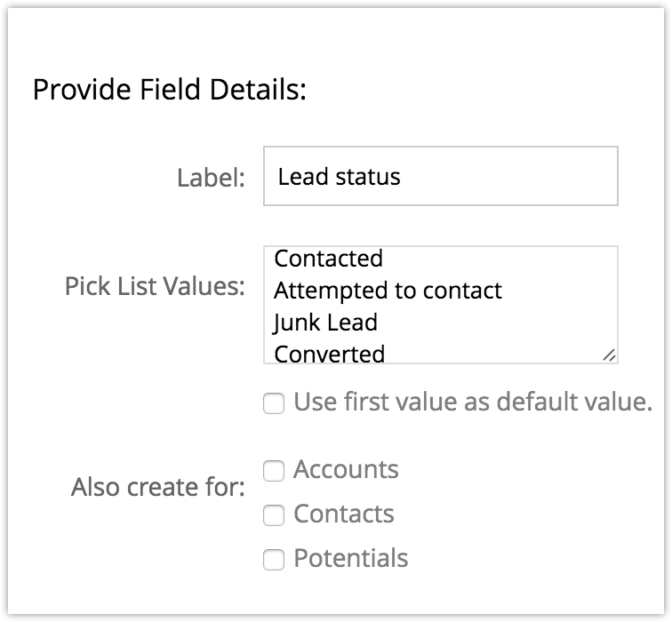Click the "Accounts" label text

tap(346, 469)
